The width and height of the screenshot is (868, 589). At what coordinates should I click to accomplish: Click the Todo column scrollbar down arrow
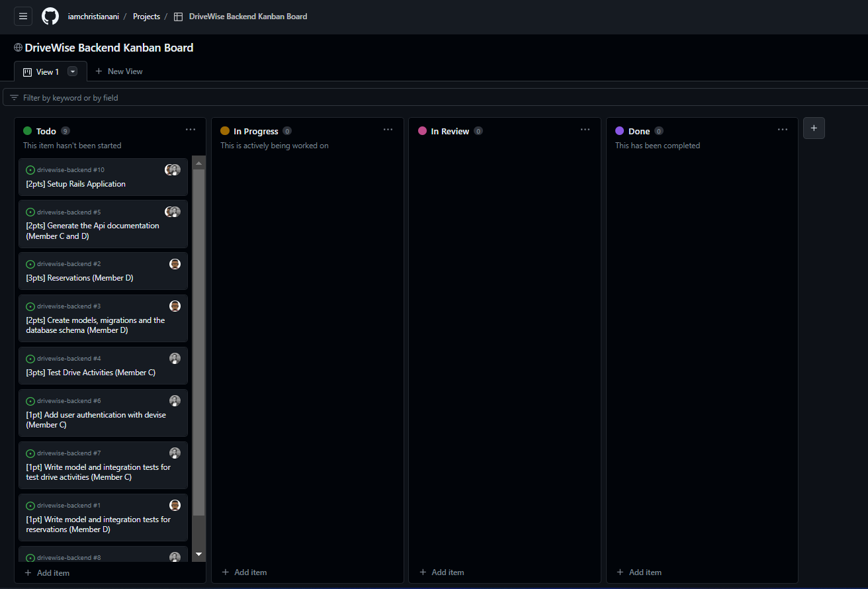click(198, 554)
